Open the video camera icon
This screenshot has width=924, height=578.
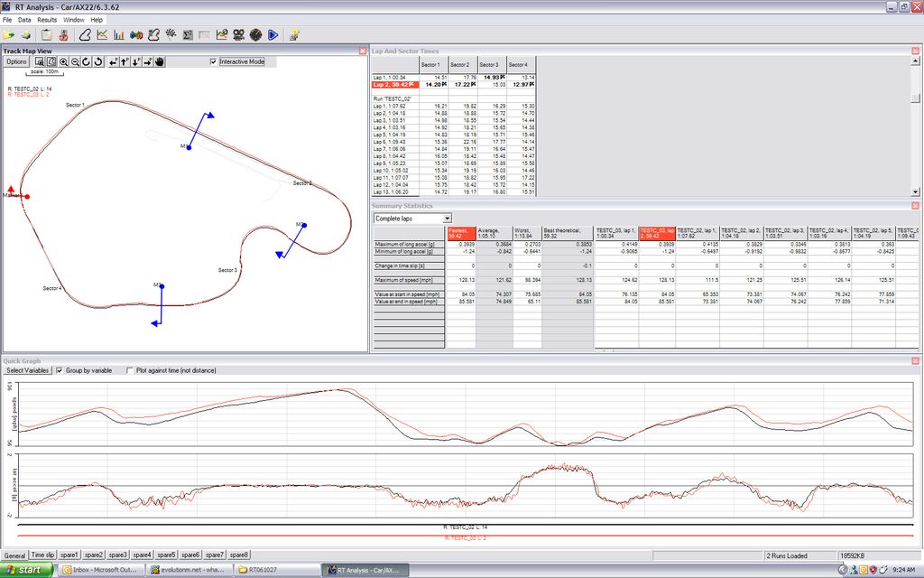point(238,35)
